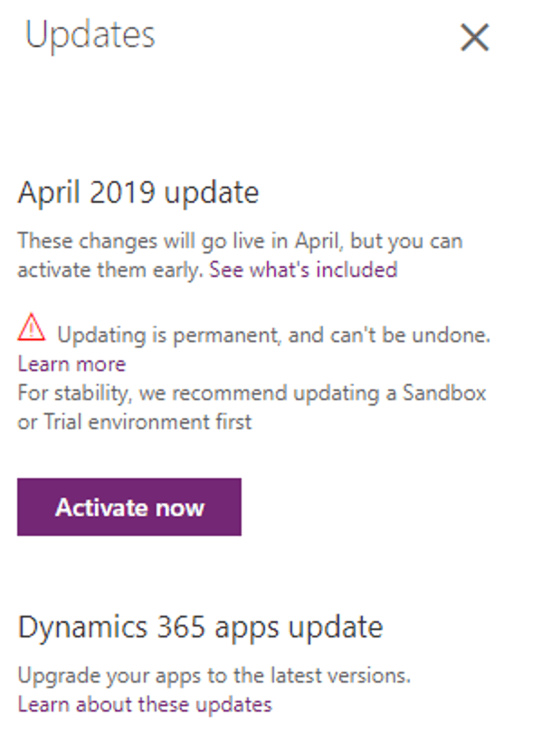Click the word "Dynamics" in the lower heading
Screen dimensions: 560x737
click(x=82, y=628)
